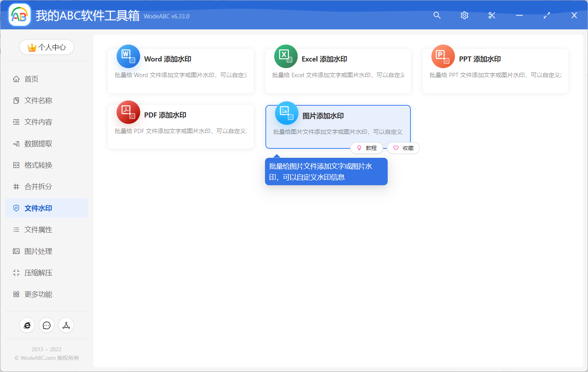Open settings via the gear icon
588x372 pixels.
(464, 15)
